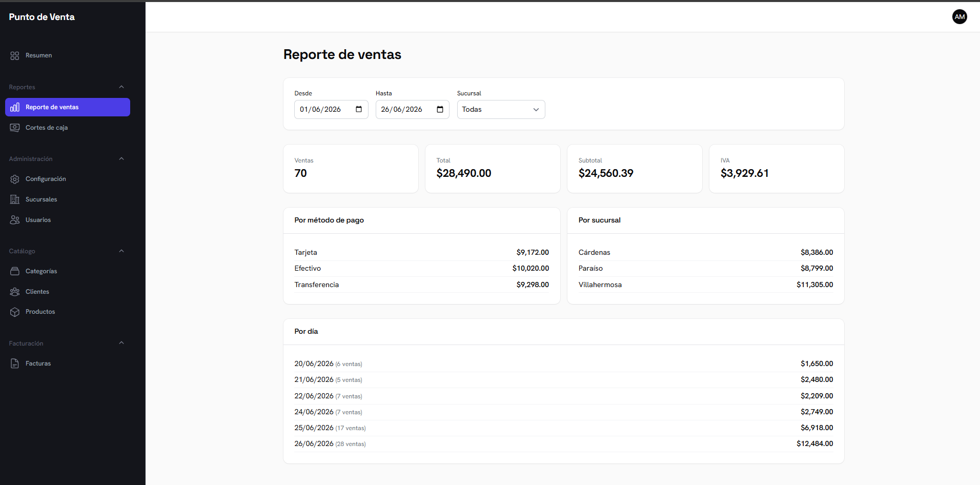Click the Facturas document icon
Screen dimensions: 980x485
click(x=15, y=363)
